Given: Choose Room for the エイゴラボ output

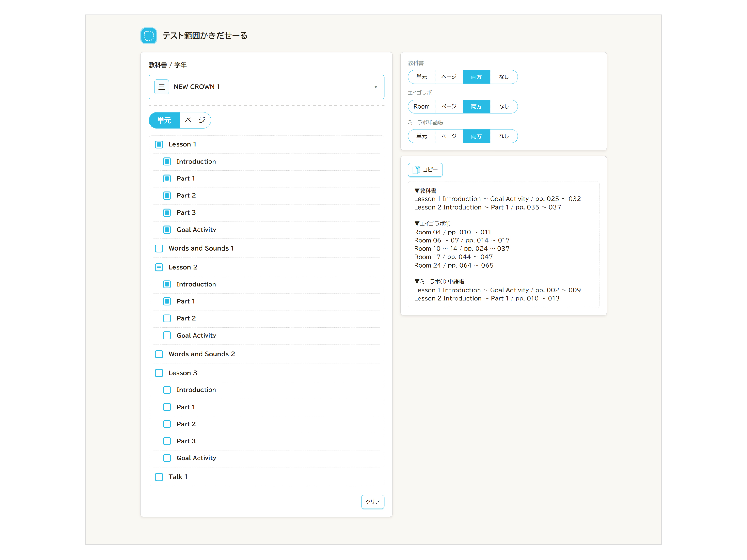Looking at the screenshot, I should click(x=422, y=107).
